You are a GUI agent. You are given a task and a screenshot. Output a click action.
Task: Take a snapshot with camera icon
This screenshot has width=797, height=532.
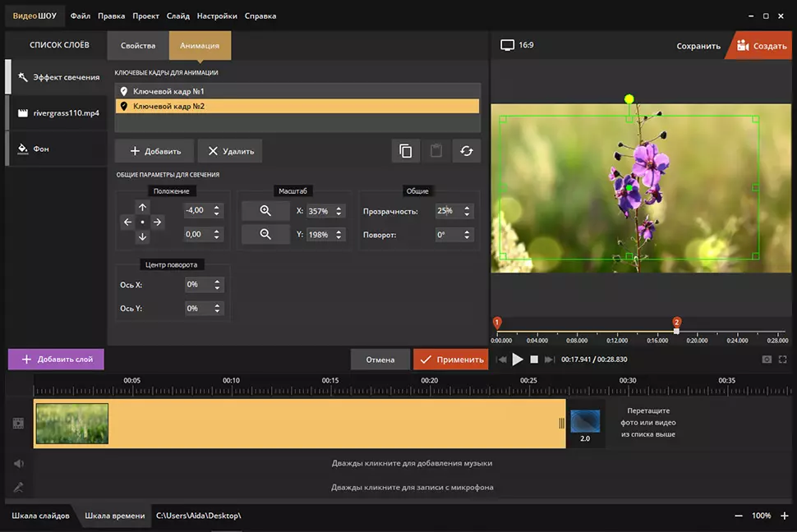tap(767, 360)
